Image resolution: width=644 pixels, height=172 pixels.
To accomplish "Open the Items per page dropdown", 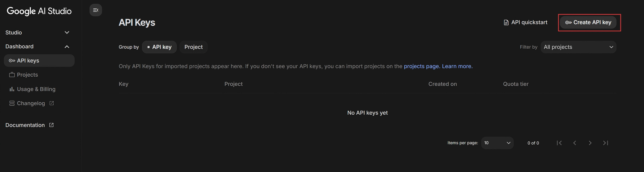I will pos(497,143).
